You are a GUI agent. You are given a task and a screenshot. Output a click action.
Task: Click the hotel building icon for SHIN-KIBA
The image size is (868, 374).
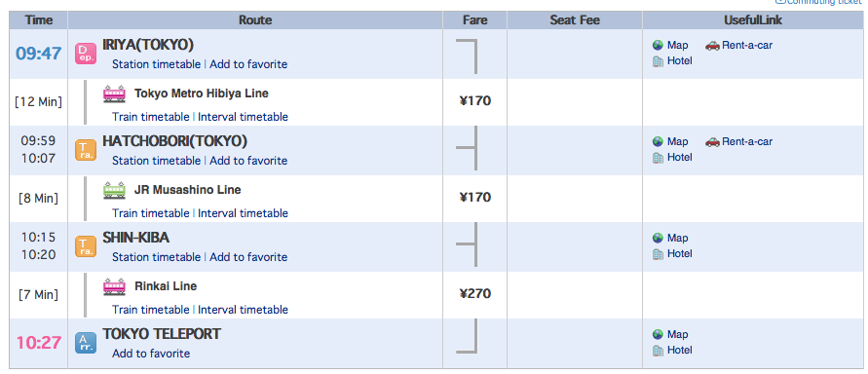pos(658,254)
